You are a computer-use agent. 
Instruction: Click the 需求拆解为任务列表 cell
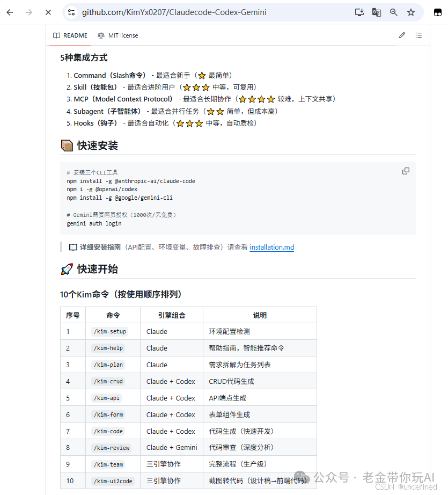(260, 365)
